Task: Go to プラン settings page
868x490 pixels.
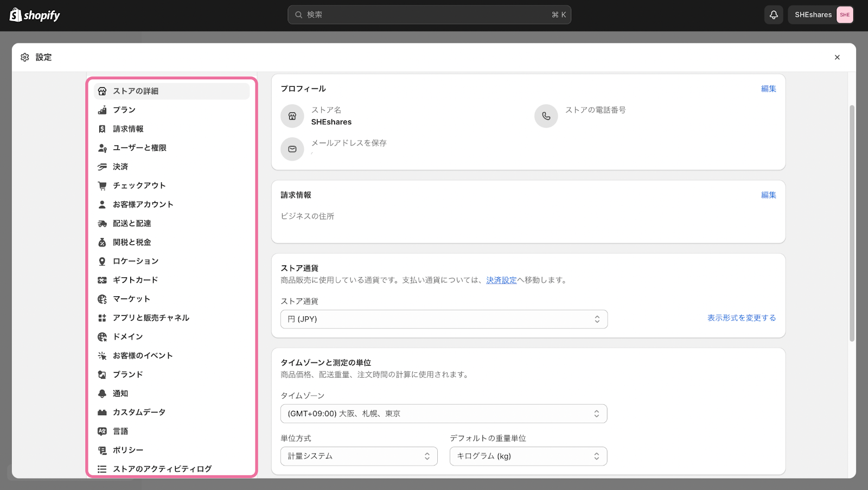Action: (171, 110)
